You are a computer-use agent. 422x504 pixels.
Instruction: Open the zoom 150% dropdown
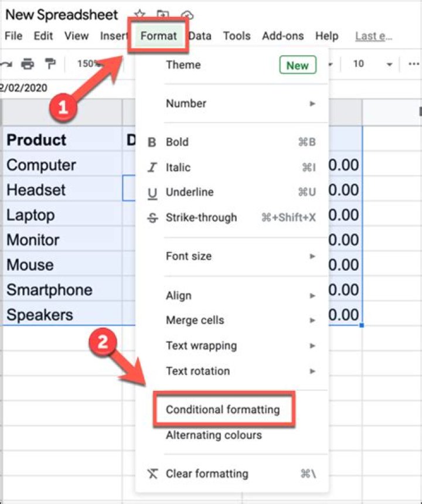click(x=89, y=64)
